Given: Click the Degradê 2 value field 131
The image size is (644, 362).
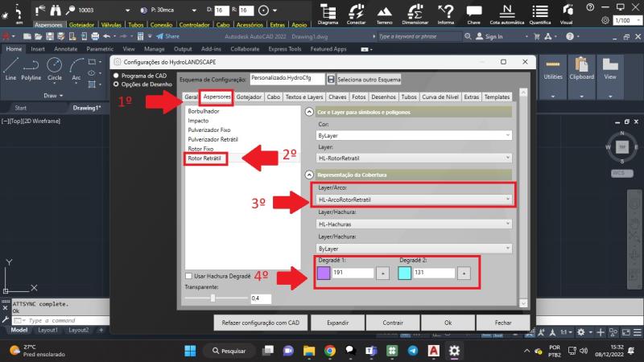Looking at the screenshot, I should [x=434, y=273].
